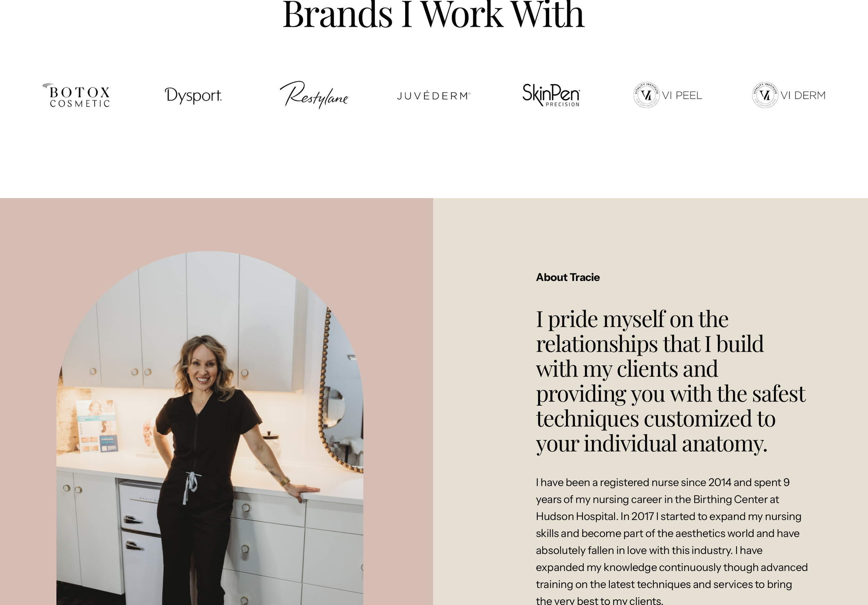Image resolution: width=868 pixels, height=605 pixels.
Task: Click the COSMETIC word under Botox
Action: (x=80, y=103)
